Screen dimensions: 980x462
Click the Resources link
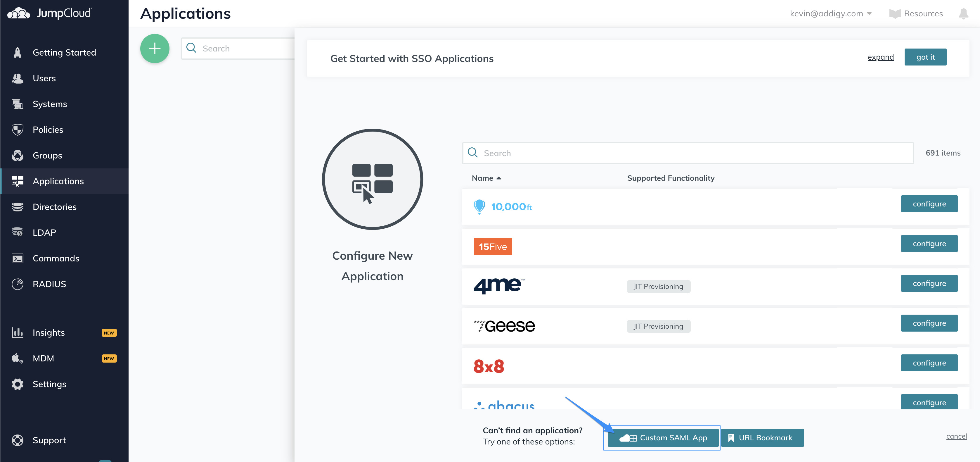923,14
